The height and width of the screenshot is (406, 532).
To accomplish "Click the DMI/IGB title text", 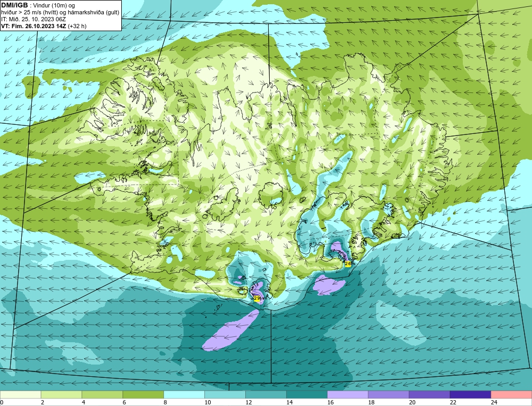I will tap(14, 5).
